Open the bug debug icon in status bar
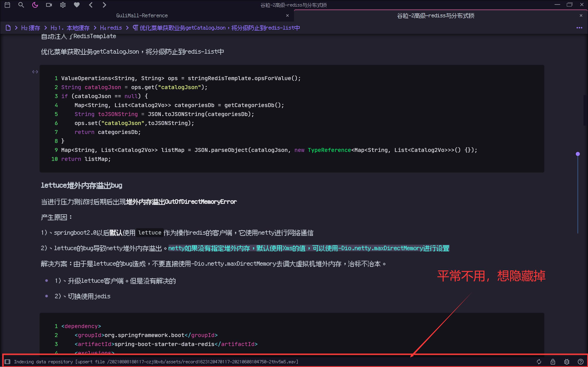 (567, 362)
